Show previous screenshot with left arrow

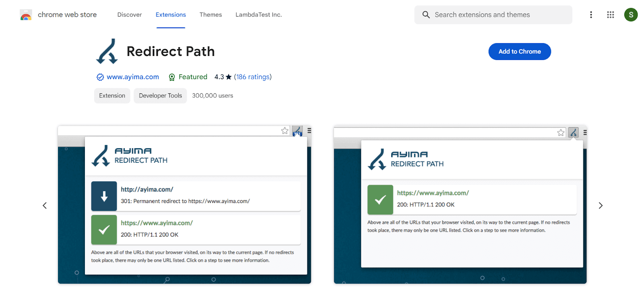coord(45,206)
